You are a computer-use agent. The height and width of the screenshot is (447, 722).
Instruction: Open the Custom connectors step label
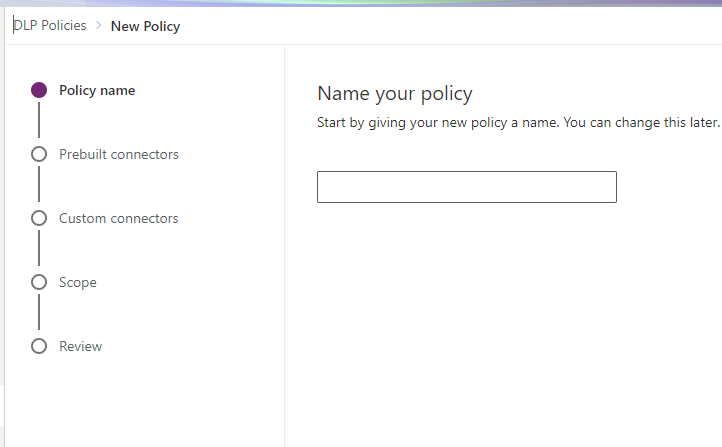[118, 218]
